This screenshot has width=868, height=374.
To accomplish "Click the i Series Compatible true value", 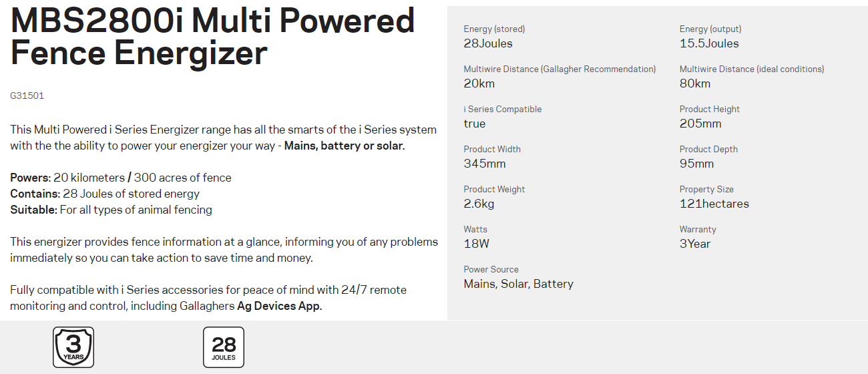I will tap(475, 124).
